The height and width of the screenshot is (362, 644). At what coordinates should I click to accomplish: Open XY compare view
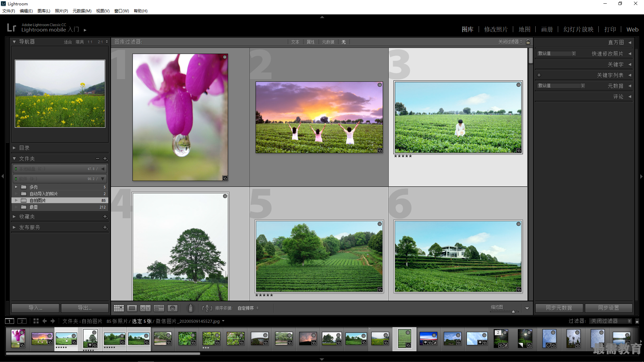[x=145, y=308]
